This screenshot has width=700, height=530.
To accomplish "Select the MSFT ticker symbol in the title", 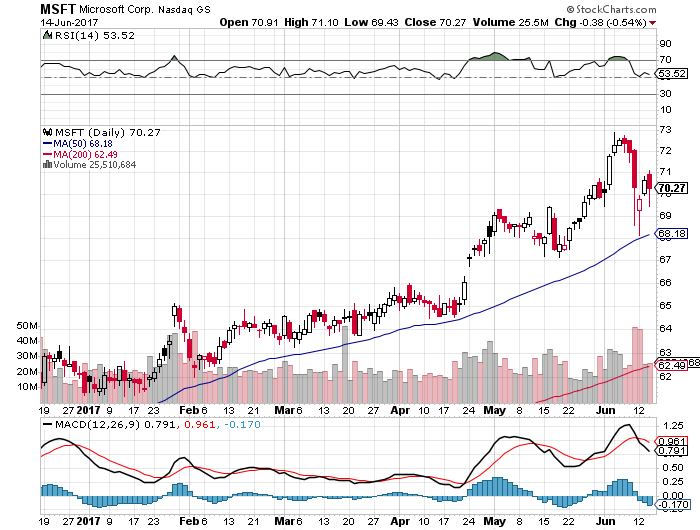I will click(58, 9).
